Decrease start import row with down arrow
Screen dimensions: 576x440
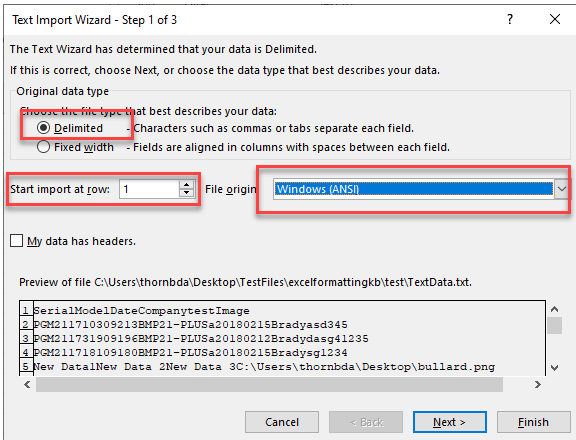coord(187,193)
